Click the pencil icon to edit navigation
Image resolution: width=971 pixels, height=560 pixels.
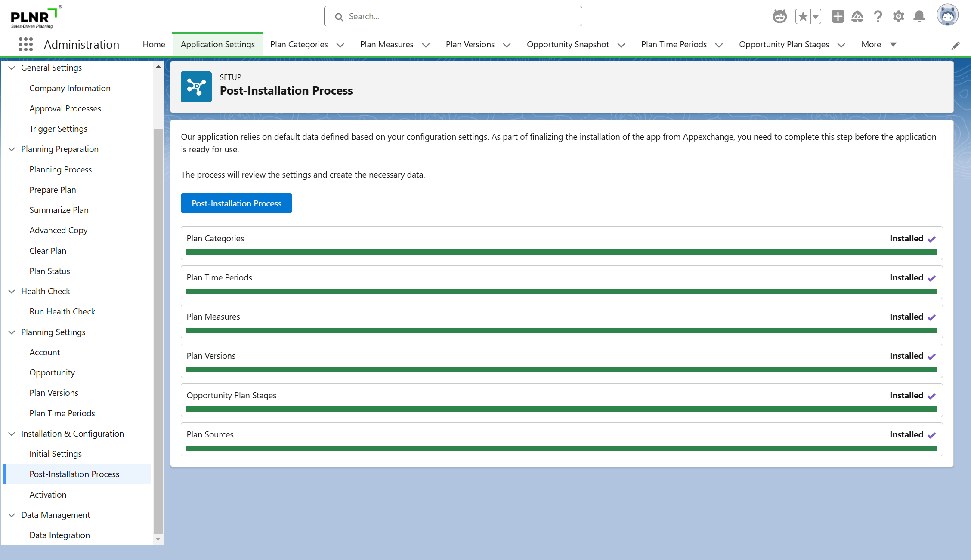(x=956, y=46)
